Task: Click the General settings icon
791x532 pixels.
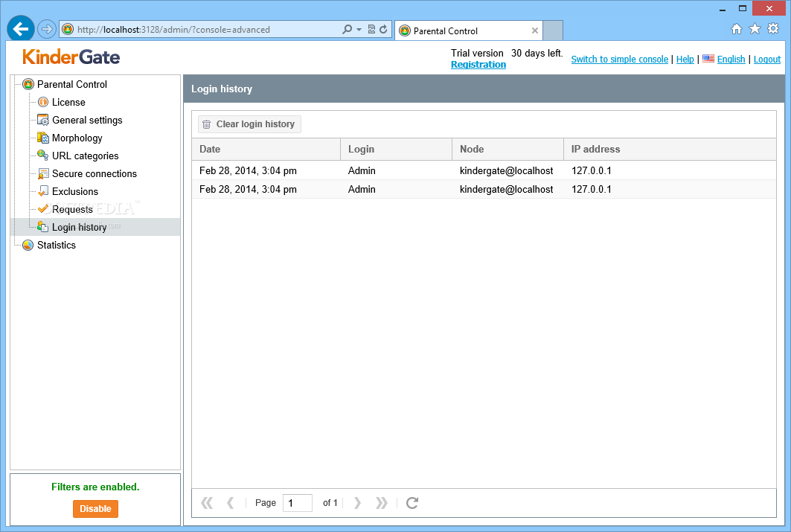Action: [43, 120]
